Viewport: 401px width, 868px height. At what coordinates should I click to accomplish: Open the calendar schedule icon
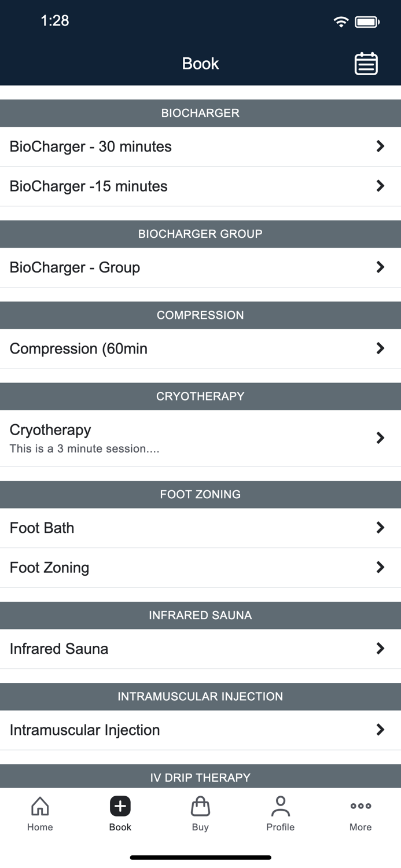point(366,64)
